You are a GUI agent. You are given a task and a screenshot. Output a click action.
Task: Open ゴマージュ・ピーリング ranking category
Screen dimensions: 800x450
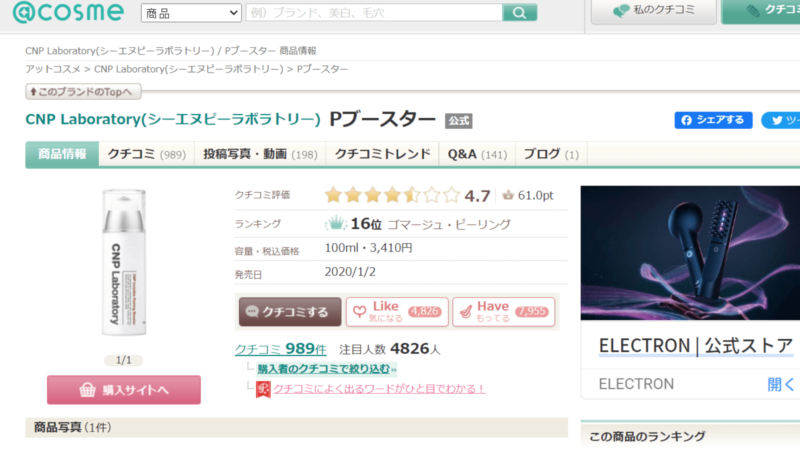(449, 224)
